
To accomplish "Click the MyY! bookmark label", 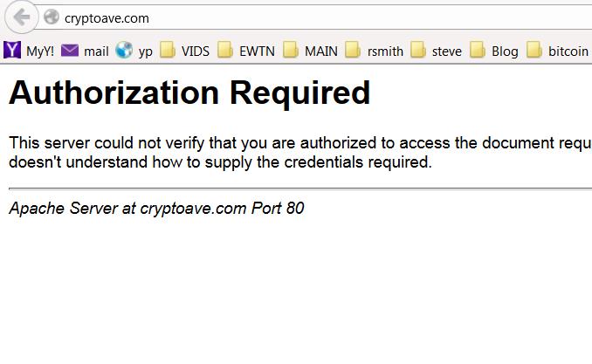I will pos(40,51).
